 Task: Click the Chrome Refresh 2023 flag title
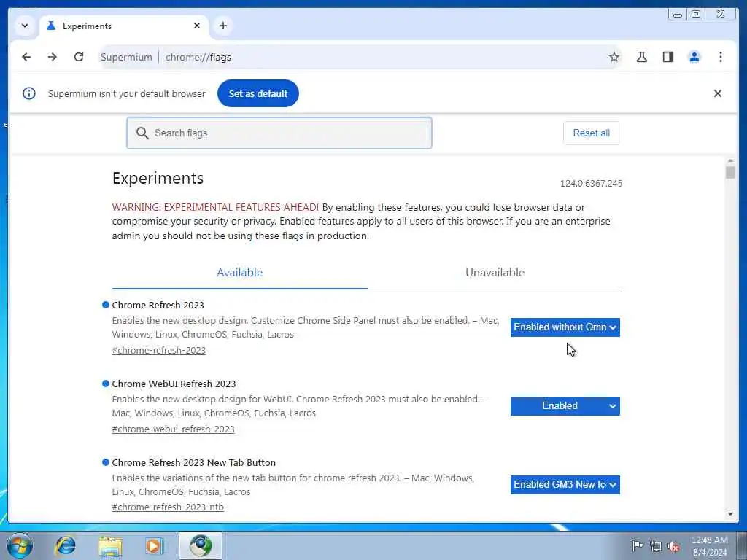(158, 305)
